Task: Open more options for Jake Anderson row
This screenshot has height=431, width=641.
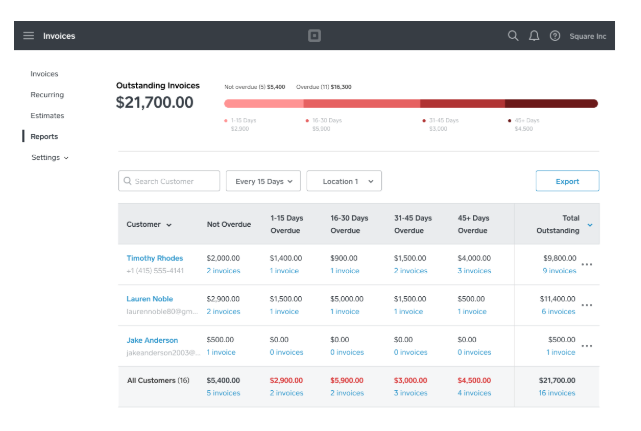Action: click(x=587, y=346)
